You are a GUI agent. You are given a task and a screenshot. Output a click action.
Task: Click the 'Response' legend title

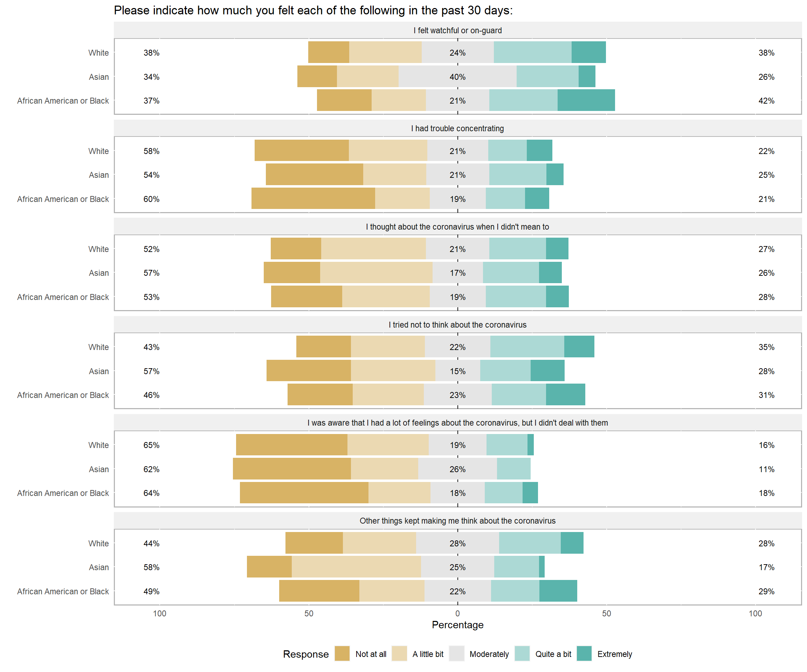pyautogui.click(x=306, y=654)
